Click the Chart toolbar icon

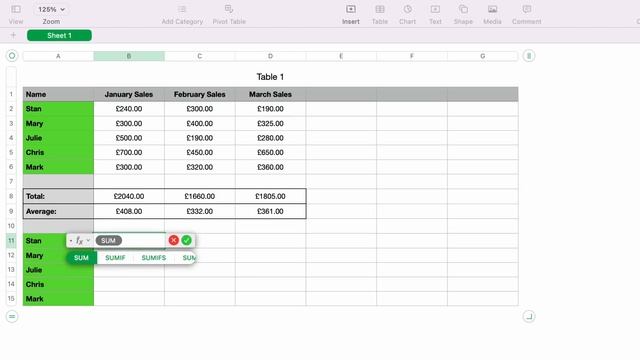pyautogui.click(x=407, y=9)
